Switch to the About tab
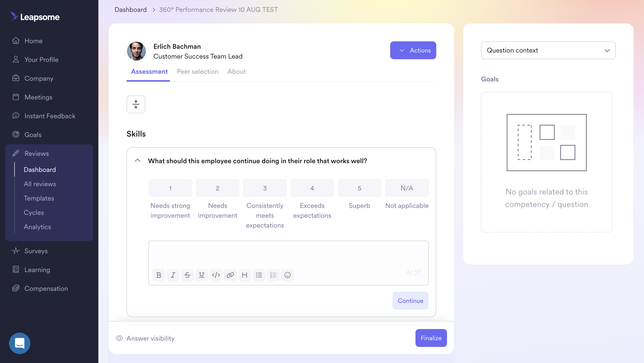This screenshot has height=363, width=644. (237, 72)
